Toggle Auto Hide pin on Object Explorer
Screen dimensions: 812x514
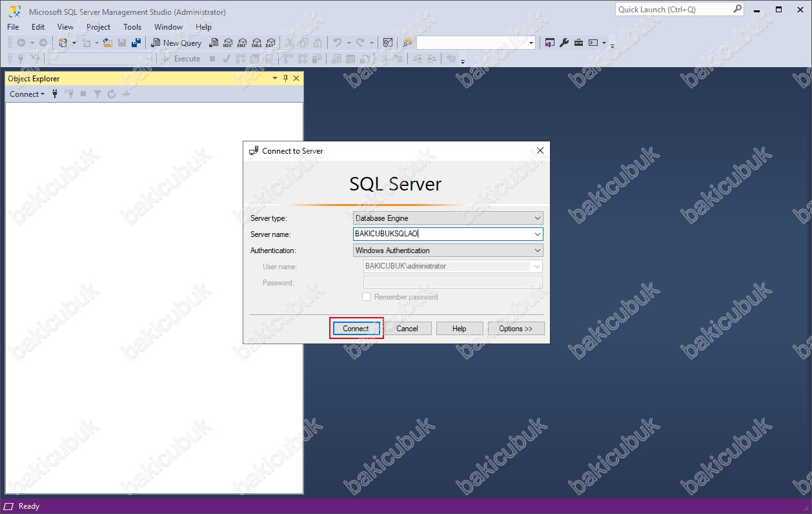point(286,78)
